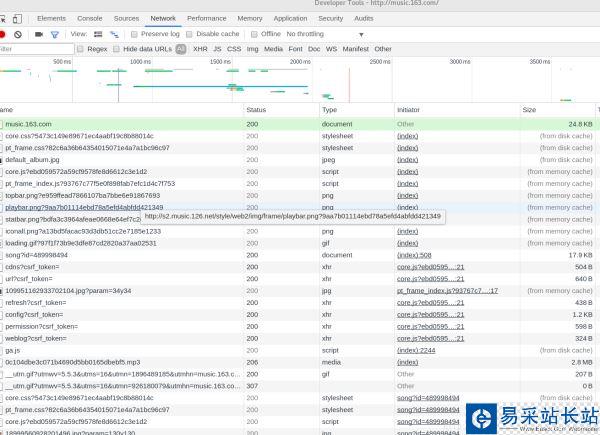
Task: Select the playbar.png request row
Action: coord(298,207)
